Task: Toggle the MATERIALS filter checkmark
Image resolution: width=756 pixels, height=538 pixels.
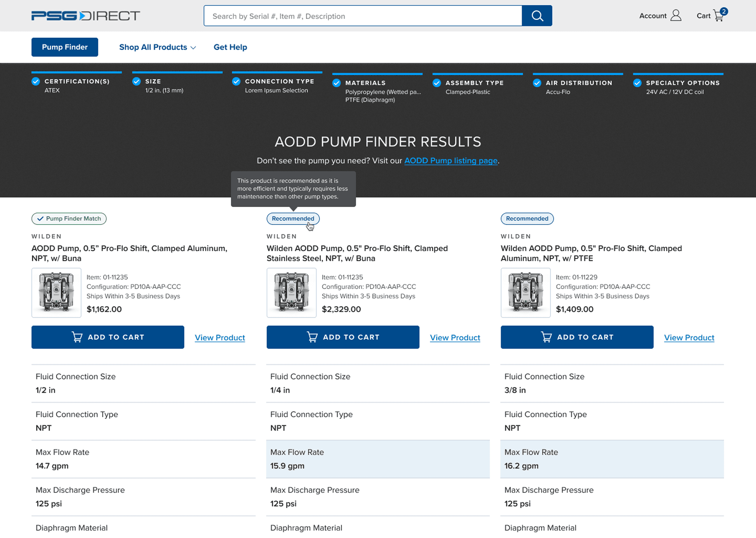Action: (336, 83)
